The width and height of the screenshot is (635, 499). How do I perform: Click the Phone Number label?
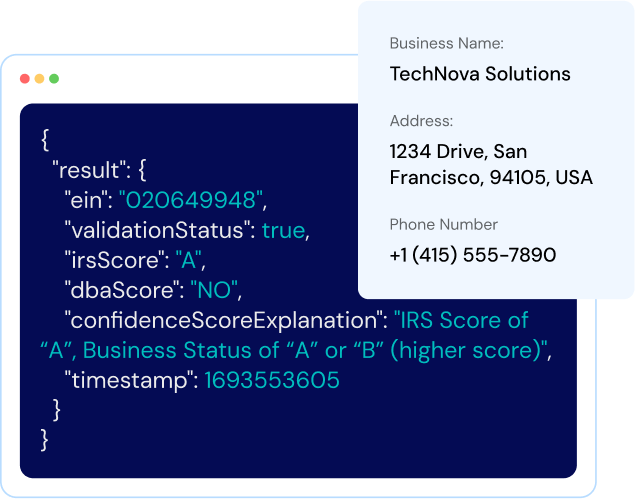443,225
